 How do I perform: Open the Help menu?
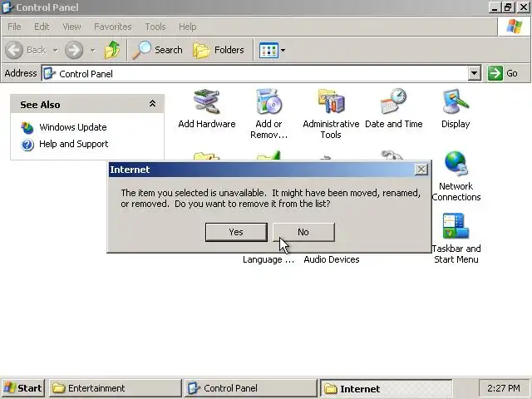coord(187,27)
